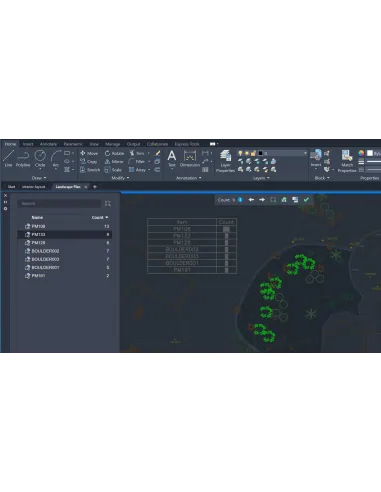Screen dimensions: 381x492
Task: Open the layer name dropdown list
Action: (x=305, y=153)
